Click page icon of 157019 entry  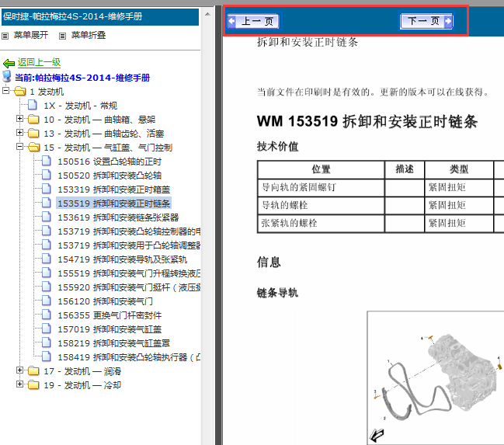[x=47, y=329]
